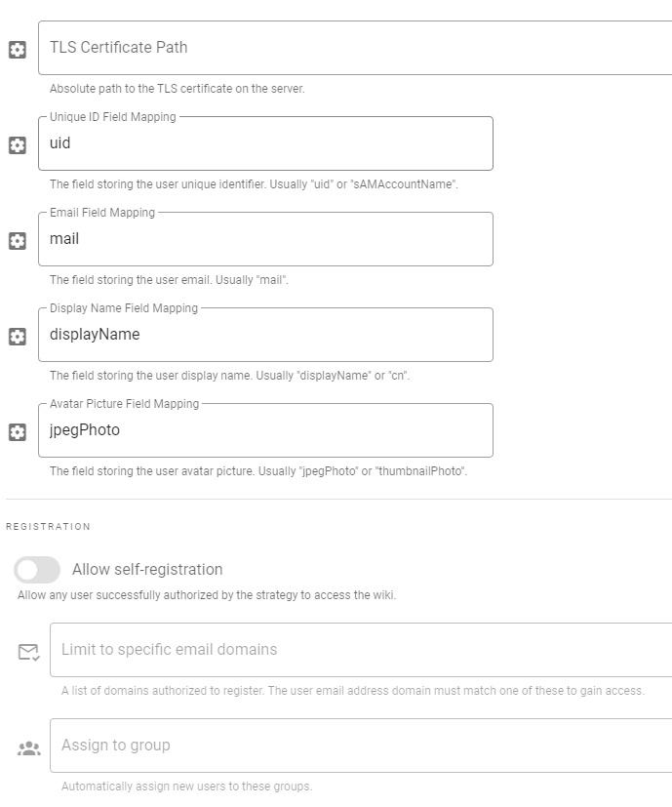
Task: Click the helper text about TLS certificate absolute path
Action: (x=178, y=89)
